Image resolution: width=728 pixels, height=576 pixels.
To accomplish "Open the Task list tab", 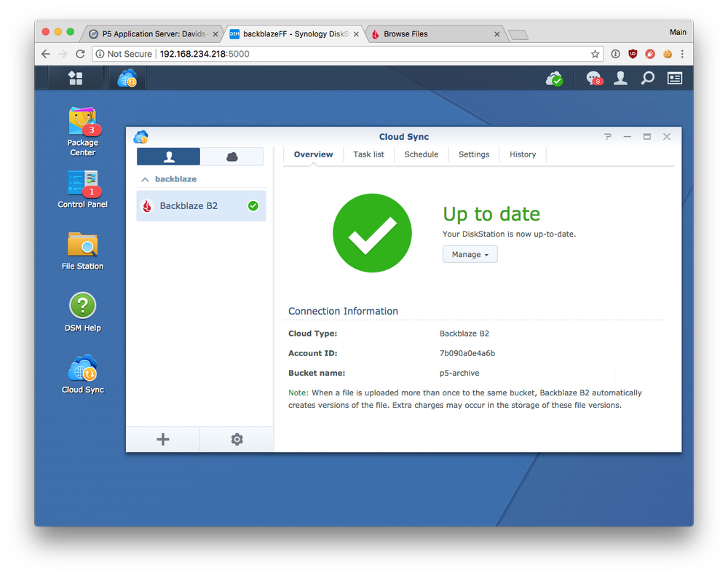I will 368,154.
